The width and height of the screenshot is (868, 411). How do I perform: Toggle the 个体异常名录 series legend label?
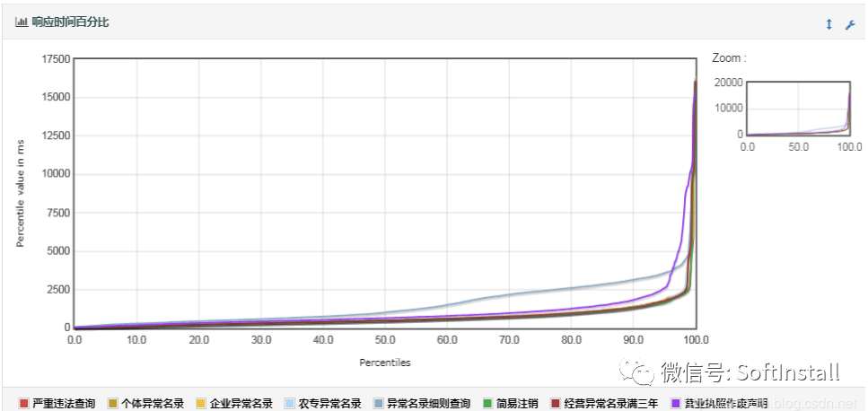click(153, 403)
